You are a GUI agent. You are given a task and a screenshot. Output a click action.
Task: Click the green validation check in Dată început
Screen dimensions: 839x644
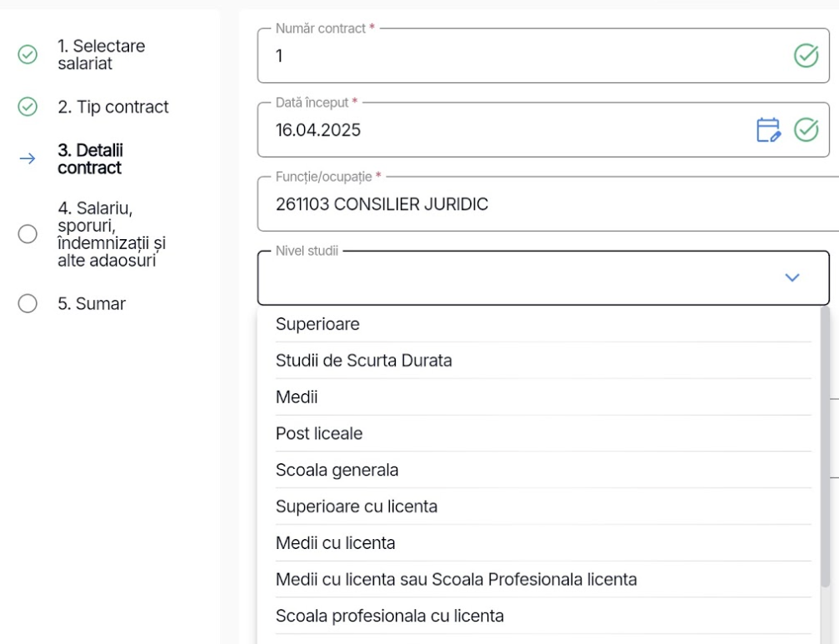pos(806,130)
